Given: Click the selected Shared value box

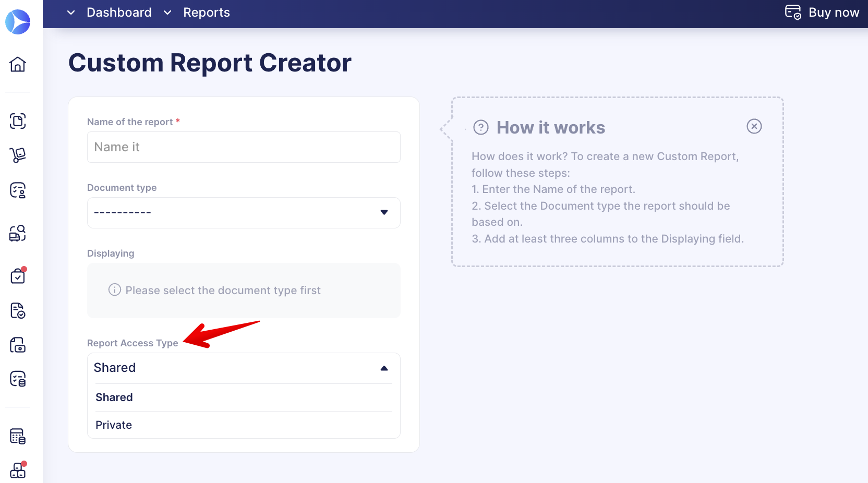Looking at the screenshot, I should click(244, 368).
